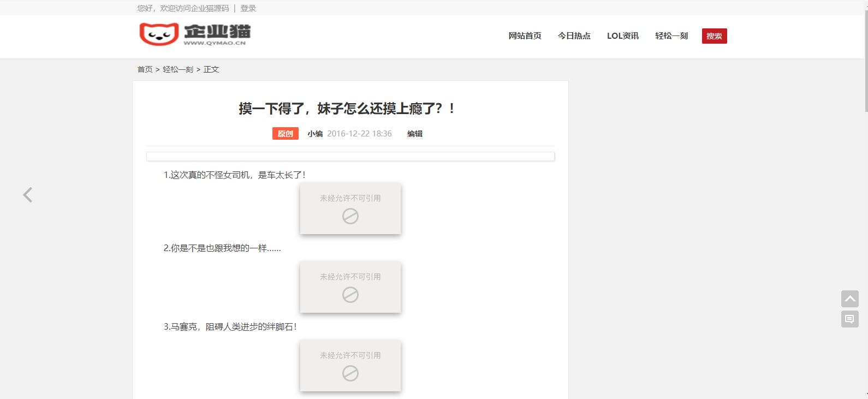Image resolution: width=868 pixels, height=399 pixels.
Task: Open the image placeholder under item 3
Action: click(350, 366)
